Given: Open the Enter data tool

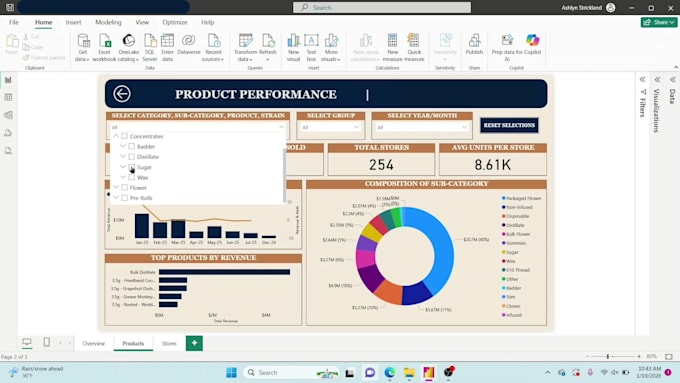Looking at the screenshot, I should point(167,47).
